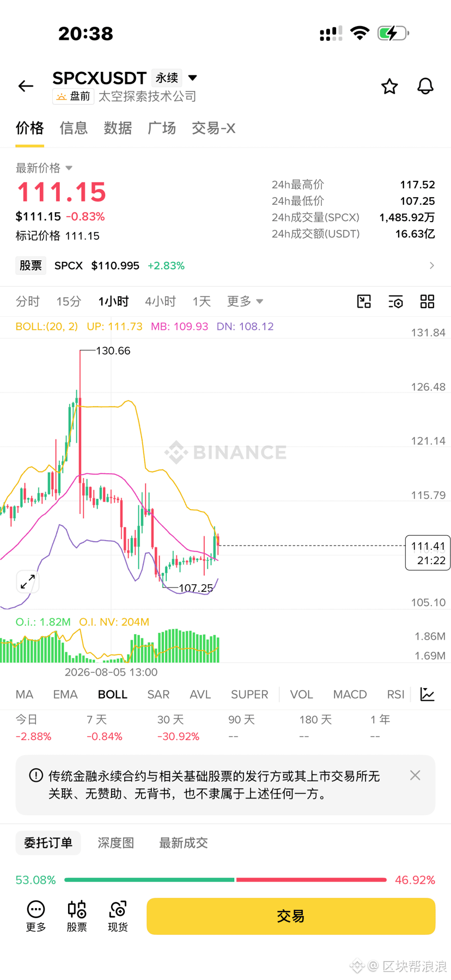Open price alert bell icon

(425, 86)
